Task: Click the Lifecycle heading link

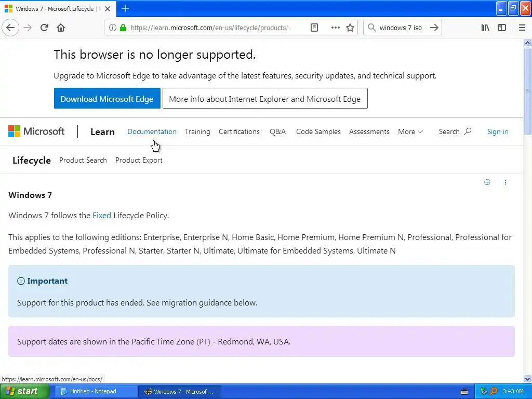Action: [x=32, y=160]
